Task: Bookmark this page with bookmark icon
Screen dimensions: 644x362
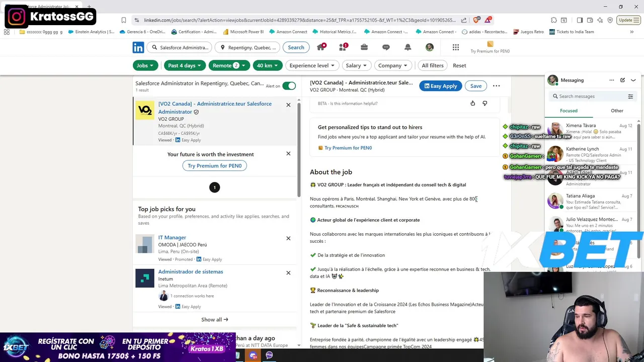Action: 124,20
